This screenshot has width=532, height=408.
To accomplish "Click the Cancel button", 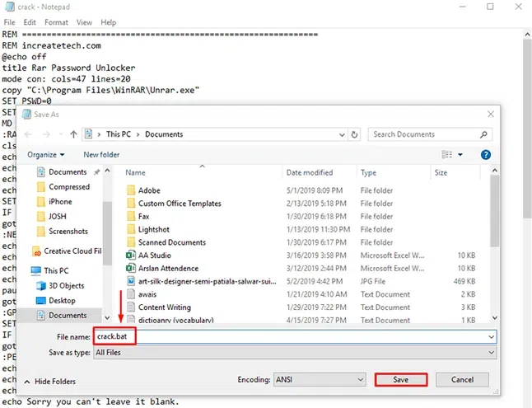I will pos(462,379).
